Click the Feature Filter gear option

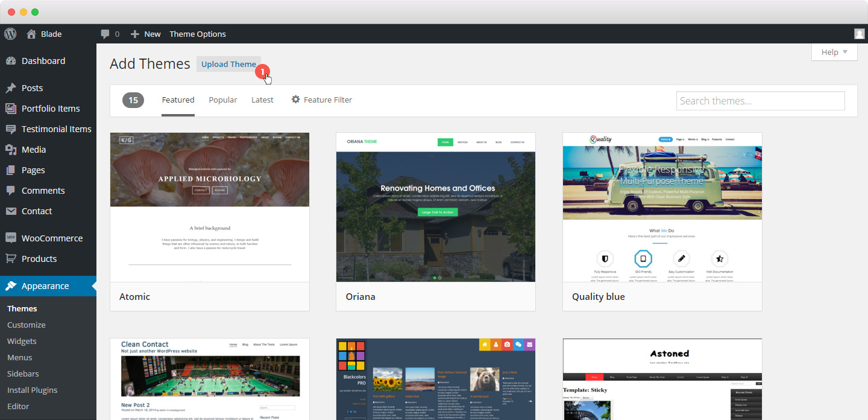pyautogui.click(x=321, y=100)
